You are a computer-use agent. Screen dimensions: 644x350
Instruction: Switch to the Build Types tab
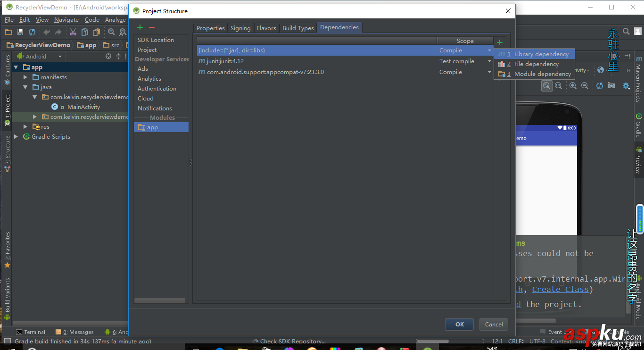(x=298, y=28)
